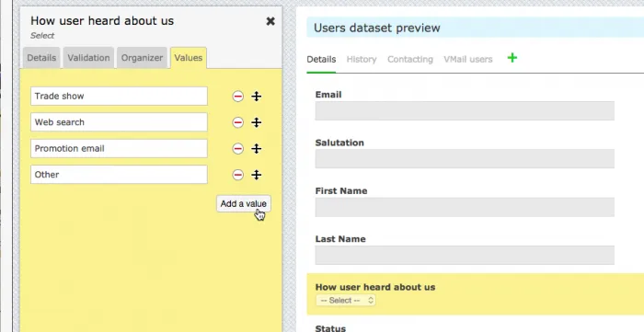
Task: Click the How user heard about us title
Action: 102,21
